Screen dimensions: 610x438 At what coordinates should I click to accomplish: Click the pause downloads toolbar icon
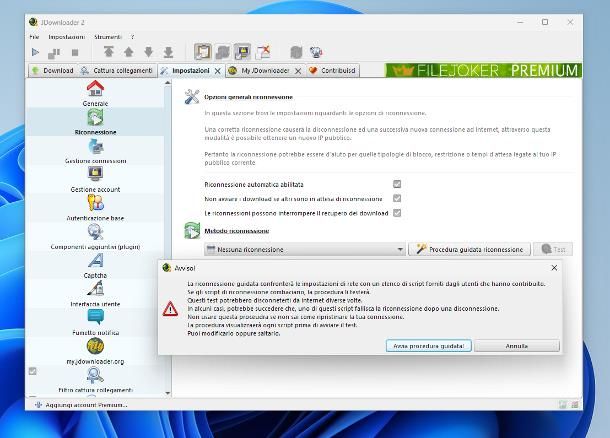click(x=54, y=53)
